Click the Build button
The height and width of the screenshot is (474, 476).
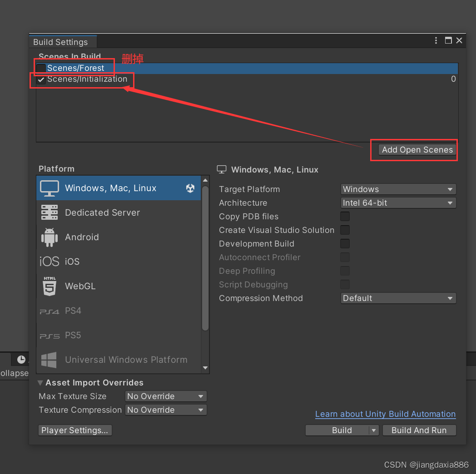click(337, 430)
